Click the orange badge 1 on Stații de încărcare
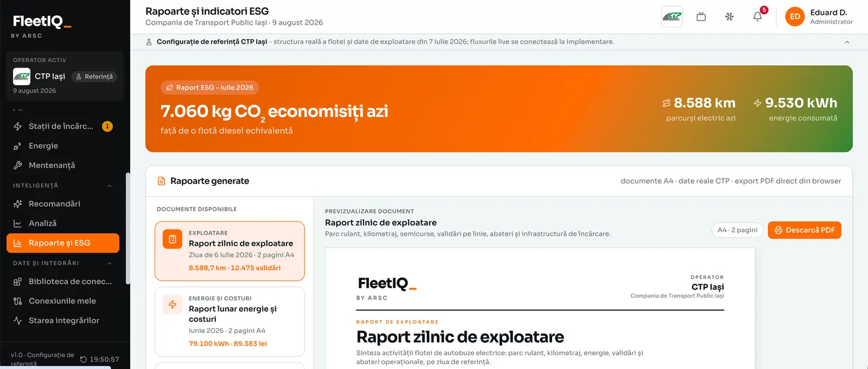 (107, 127)
